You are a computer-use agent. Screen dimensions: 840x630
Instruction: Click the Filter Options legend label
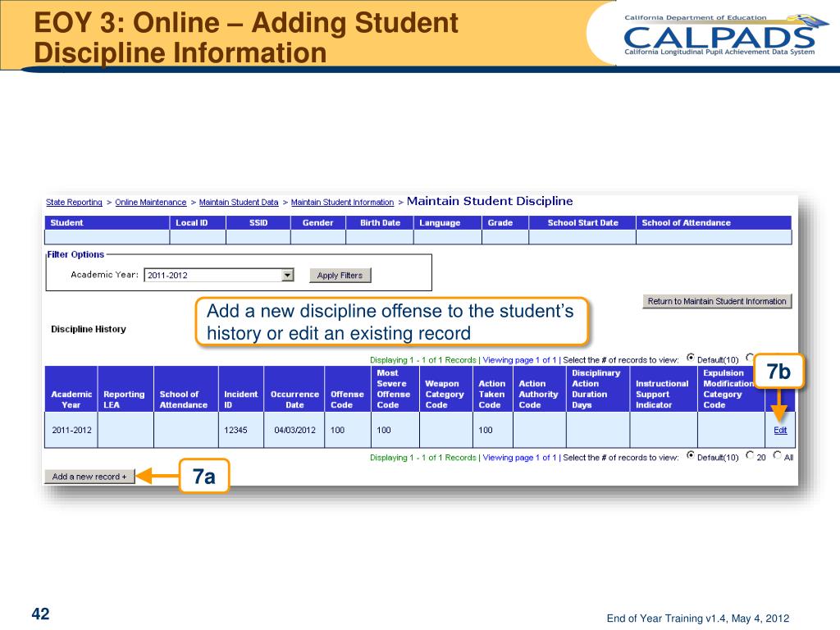point(75,254)
